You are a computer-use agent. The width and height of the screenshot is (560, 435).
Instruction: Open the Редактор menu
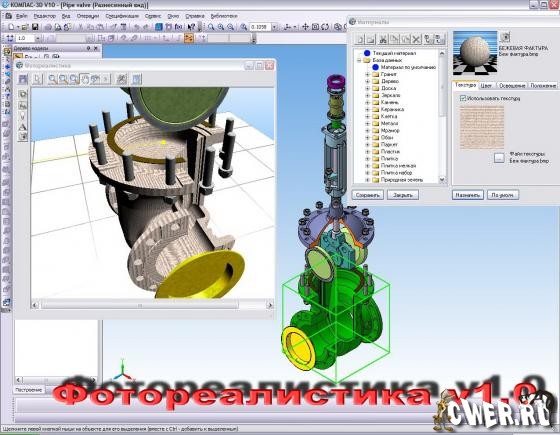(45, 16)
